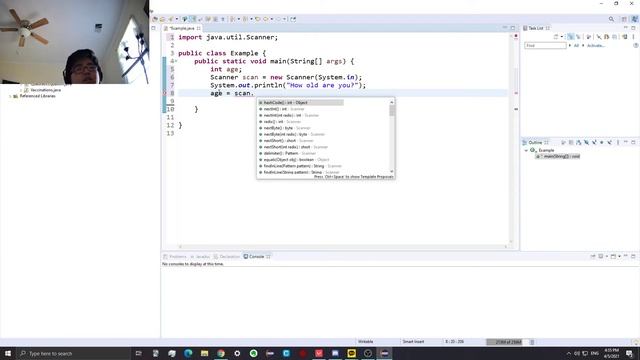Open the Open Perspective icon
The height and width of the screenshot is (360, 640).
[x=624, y=19]
